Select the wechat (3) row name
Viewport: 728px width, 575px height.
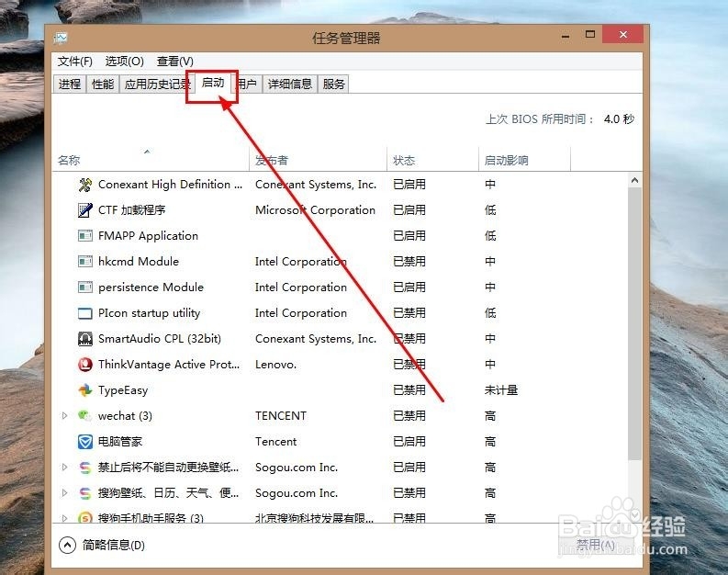coord(125,416)
